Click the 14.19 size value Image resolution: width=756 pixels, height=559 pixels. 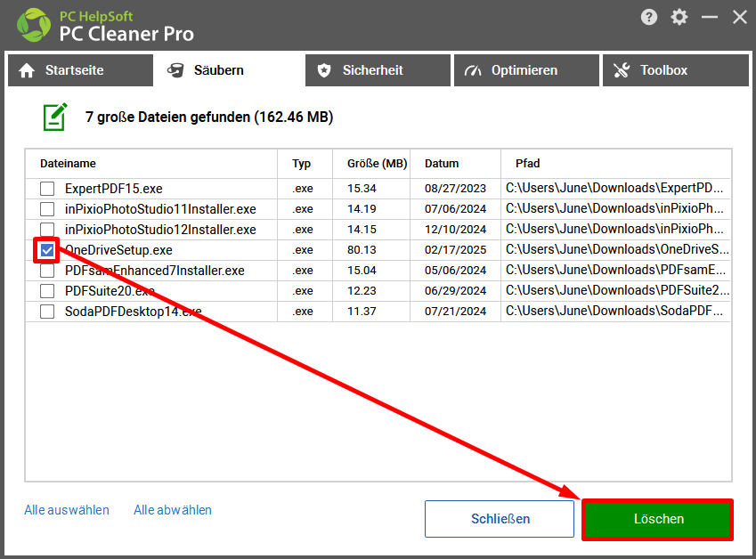pos(362,209)
